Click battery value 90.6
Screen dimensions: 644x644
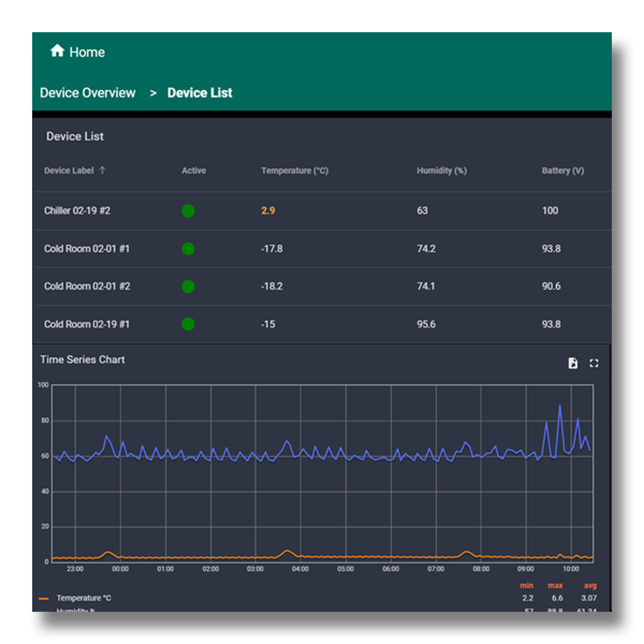coord(551,286)
